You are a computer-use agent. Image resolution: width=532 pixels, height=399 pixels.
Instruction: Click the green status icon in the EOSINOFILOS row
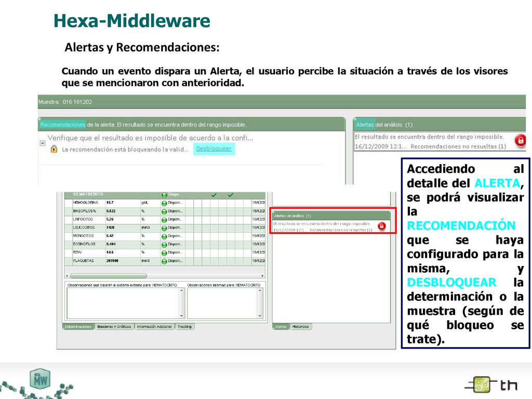point(164,245)
